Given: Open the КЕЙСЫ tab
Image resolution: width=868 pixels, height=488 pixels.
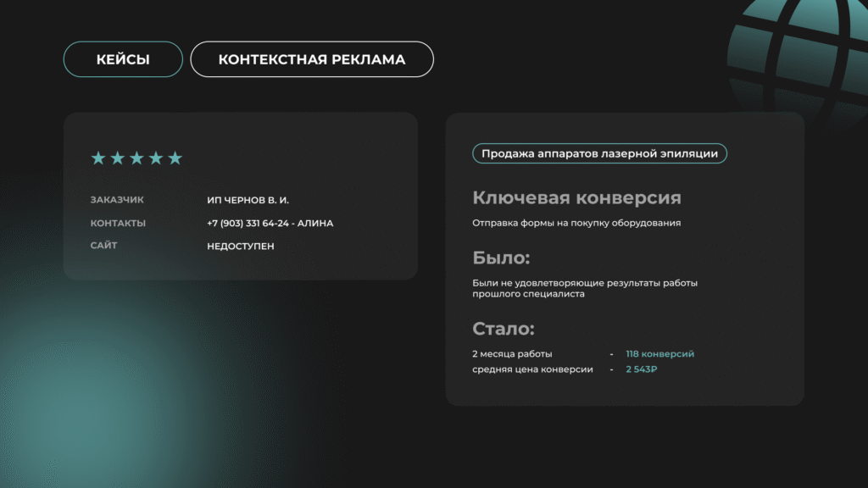Looking at the screenshot, I should [x=123, y=59].
